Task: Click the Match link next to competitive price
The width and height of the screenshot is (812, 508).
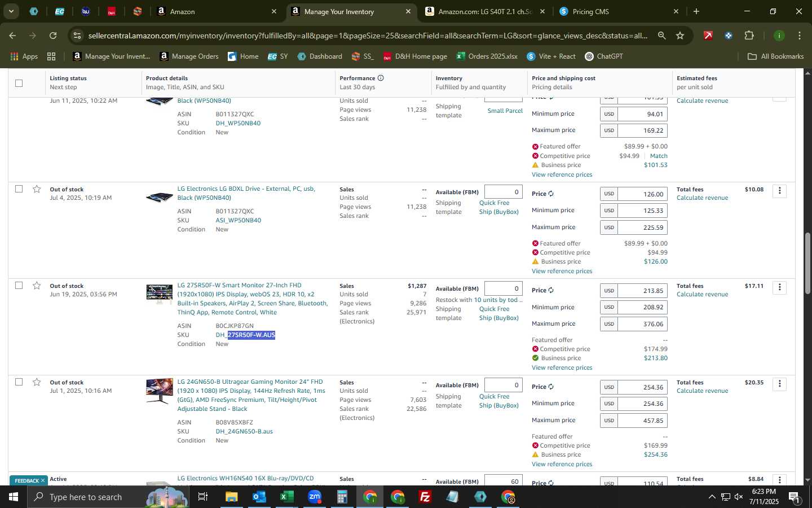Action: 659,156
